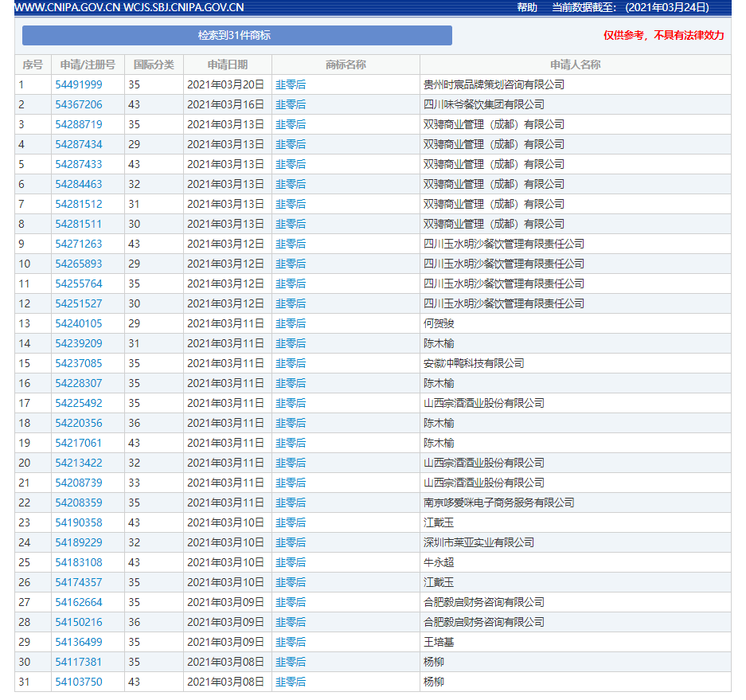Open registration number 54136499
This screenshot has height=700, width=746.
coord(79,643)
